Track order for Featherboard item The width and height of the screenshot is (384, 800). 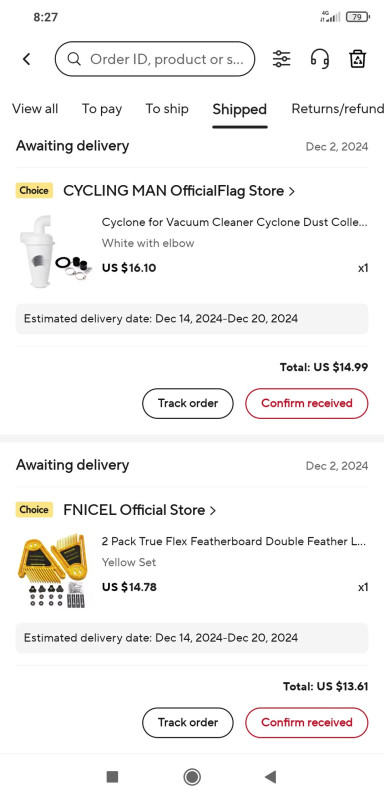tap(188, 722)
